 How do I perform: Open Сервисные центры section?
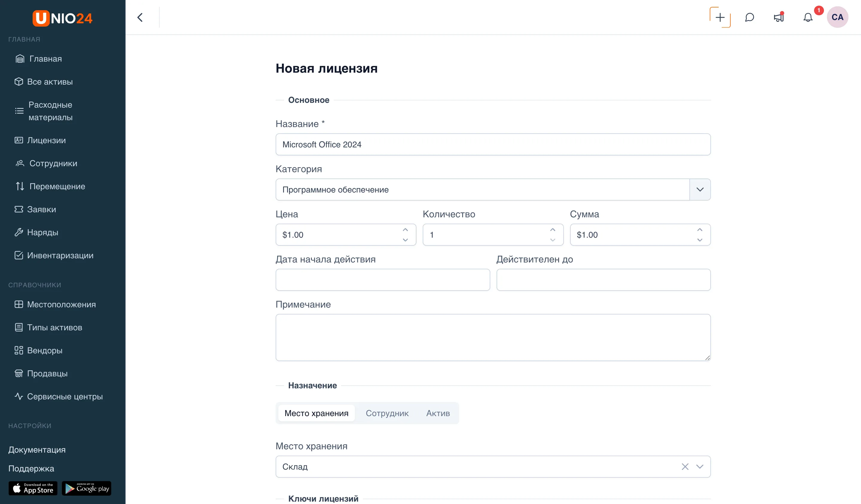(65, 397)
